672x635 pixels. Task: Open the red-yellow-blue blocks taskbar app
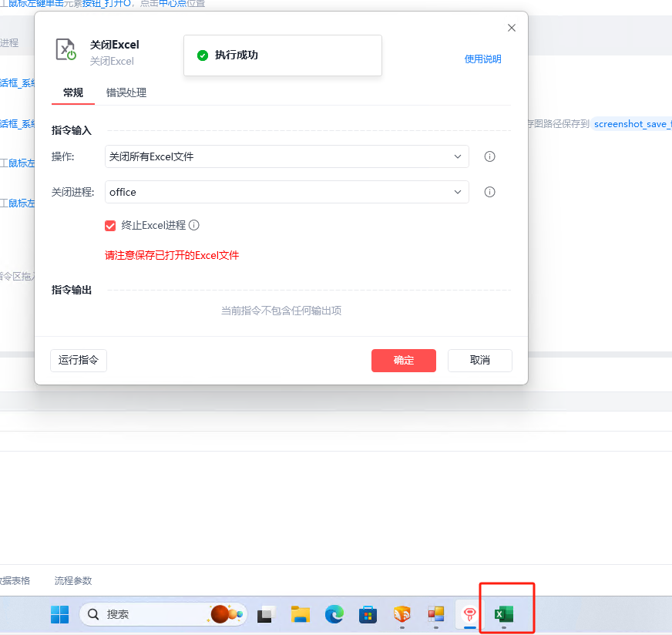[x=436, y=614]
